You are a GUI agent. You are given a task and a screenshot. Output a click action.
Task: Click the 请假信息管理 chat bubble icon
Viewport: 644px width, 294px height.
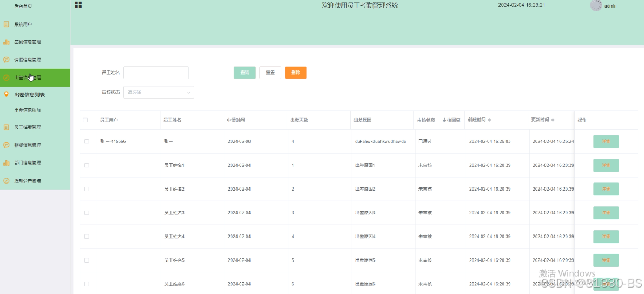point(6,60)
